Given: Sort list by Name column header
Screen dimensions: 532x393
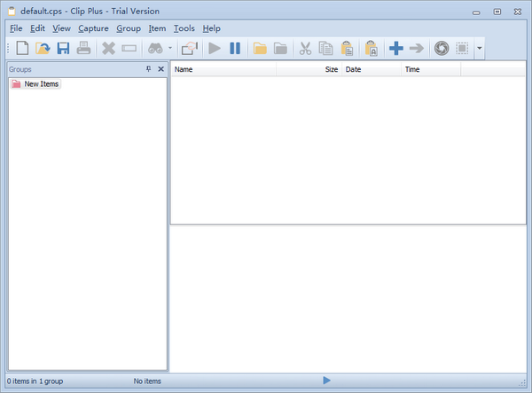Looking at the screenshot, I should [x=223, y=68].
